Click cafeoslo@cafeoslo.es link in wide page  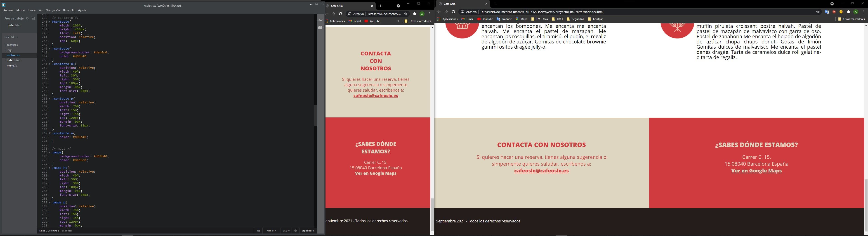coord(541,171)
